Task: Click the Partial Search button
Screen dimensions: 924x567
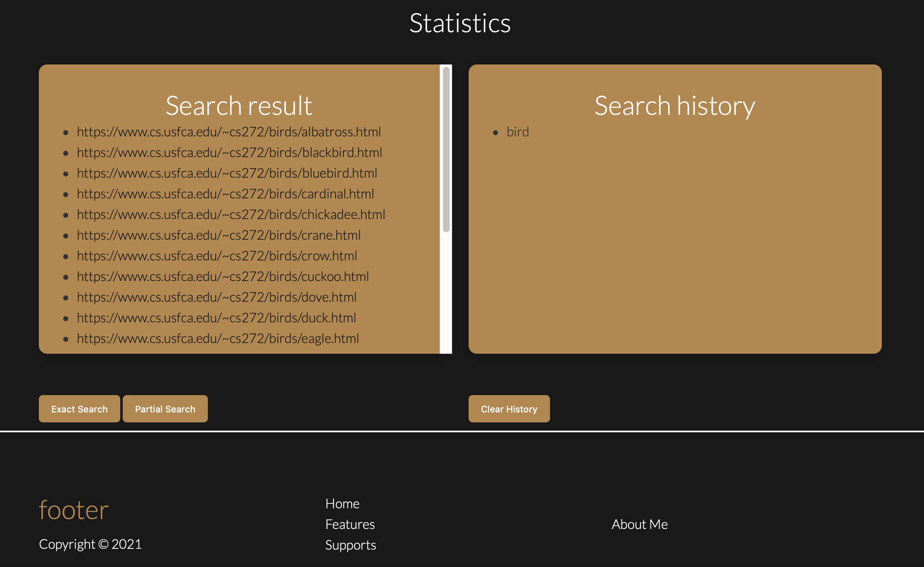Action: (x=165, y=409)
